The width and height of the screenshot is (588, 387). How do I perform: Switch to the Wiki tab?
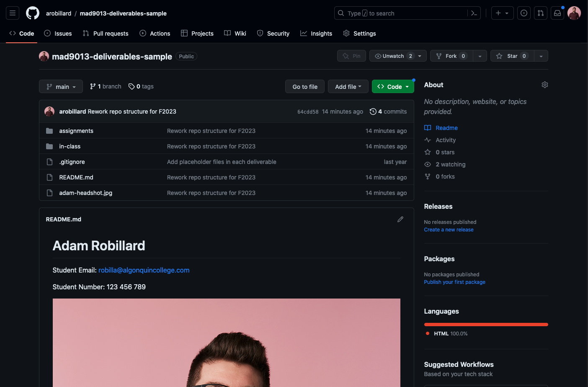235,34
